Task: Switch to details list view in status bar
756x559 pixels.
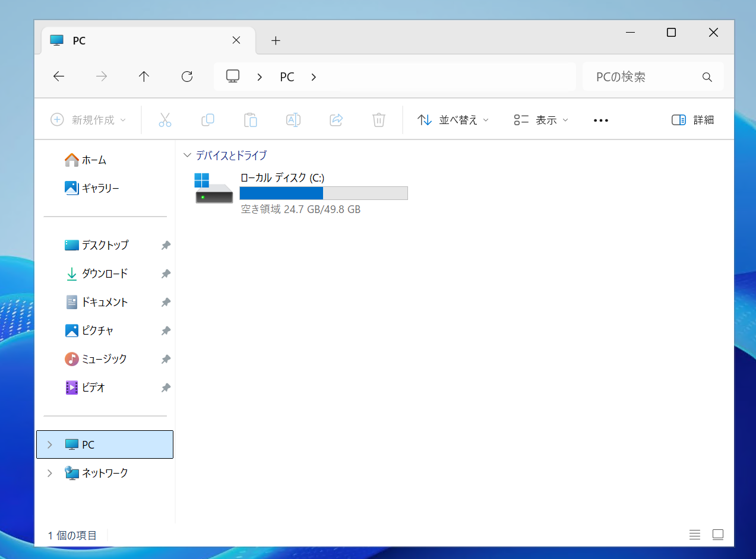Action: (695, 535)
